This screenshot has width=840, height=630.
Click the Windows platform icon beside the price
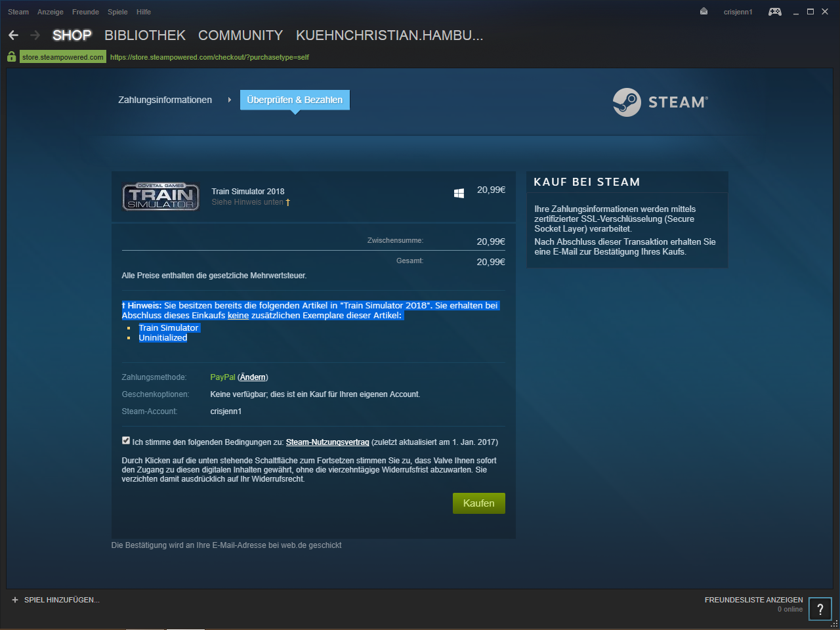pyautogui.click(x=459, y=193)
